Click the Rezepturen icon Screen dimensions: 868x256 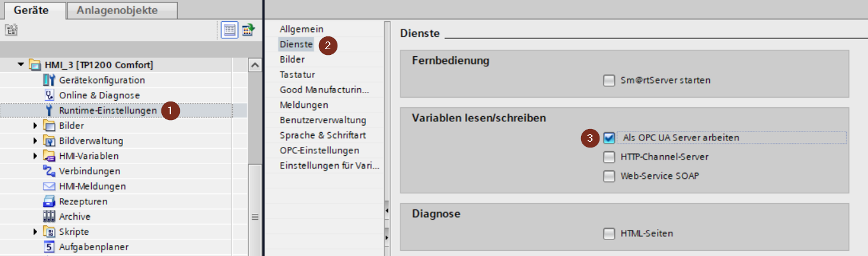49,202
